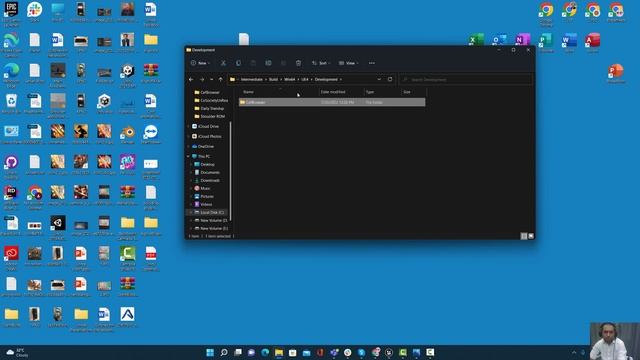The height and width of the screenshot is (360, 640).
Task: Open the address bar history dropdown
Action: (379, 80)
